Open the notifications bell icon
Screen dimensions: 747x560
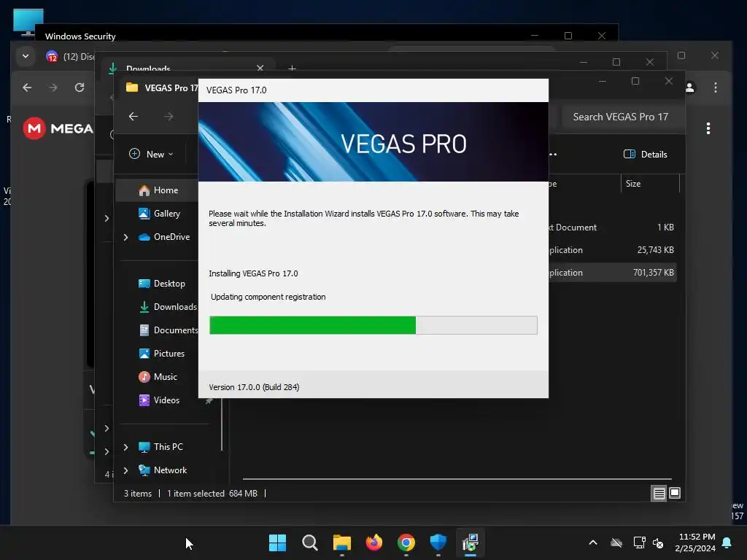pos(727,542)
